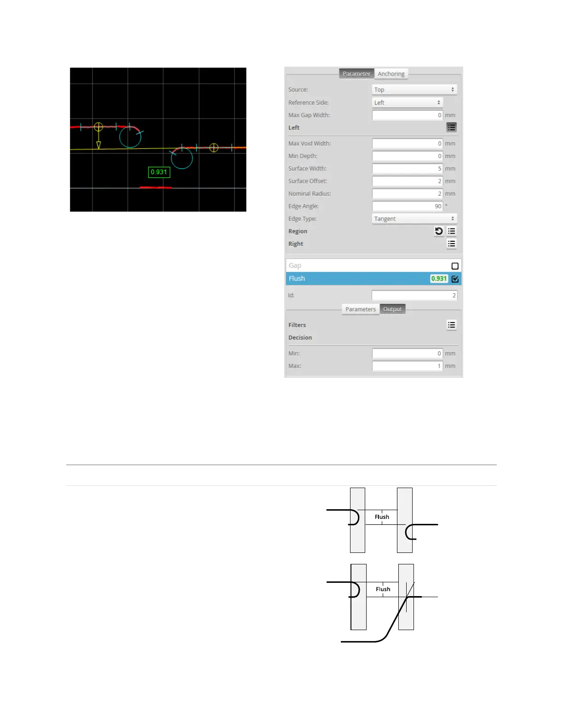
Task: Enable the Gap measurement checkbox
Action: click(x=455, y=266)
